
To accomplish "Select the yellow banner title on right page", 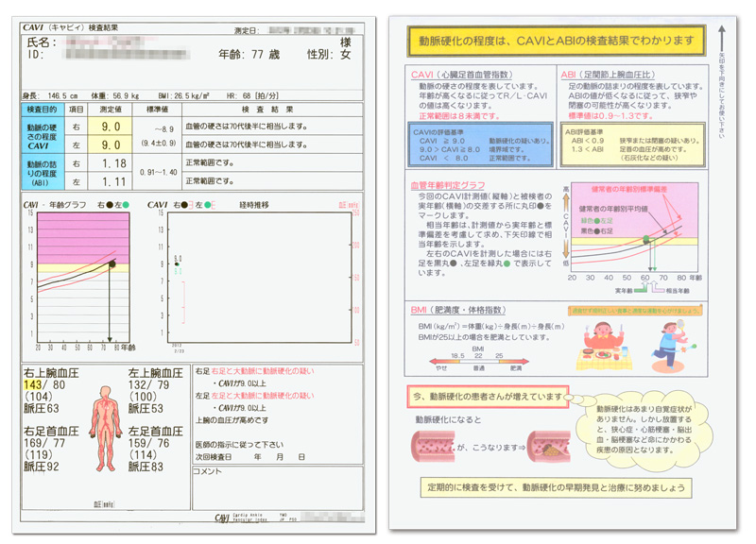I will coord(556,41).
